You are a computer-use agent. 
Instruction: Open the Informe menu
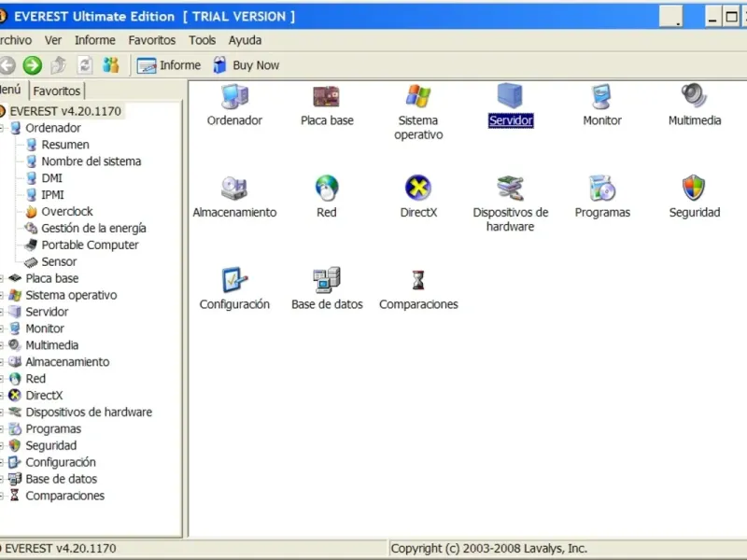pyautogui.click(x=95, y=40)
